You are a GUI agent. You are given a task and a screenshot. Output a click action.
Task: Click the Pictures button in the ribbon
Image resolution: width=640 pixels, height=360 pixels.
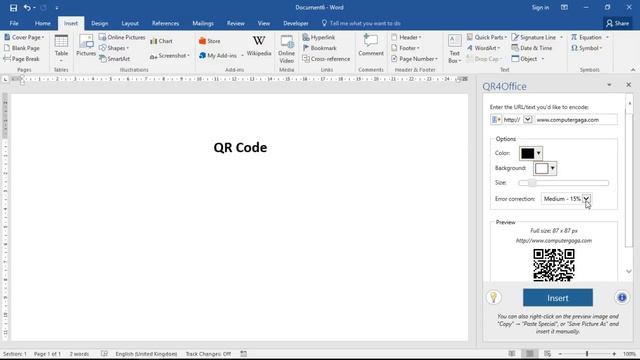coord(86,46)
